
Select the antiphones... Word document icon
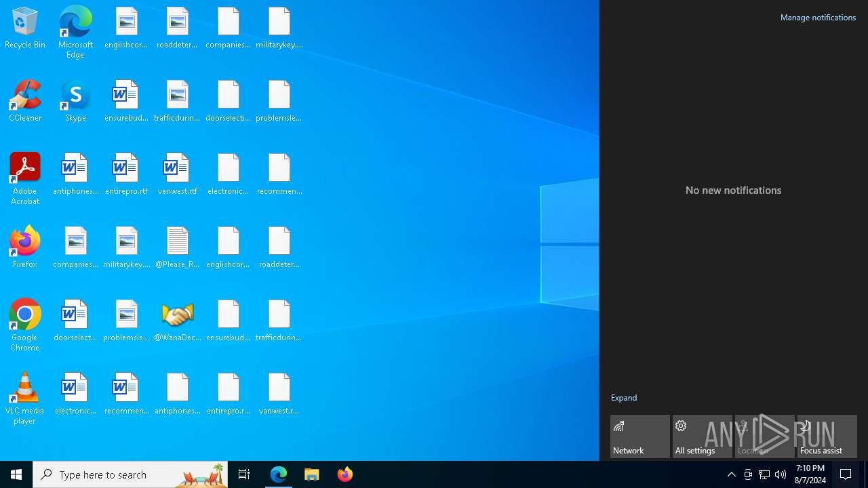coord(75,175)
